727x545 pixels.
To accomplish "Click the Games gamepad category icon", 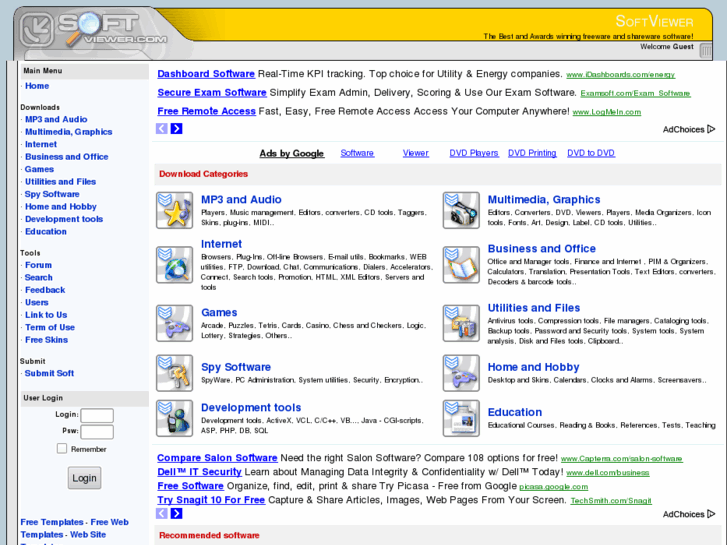I will 174,323.
